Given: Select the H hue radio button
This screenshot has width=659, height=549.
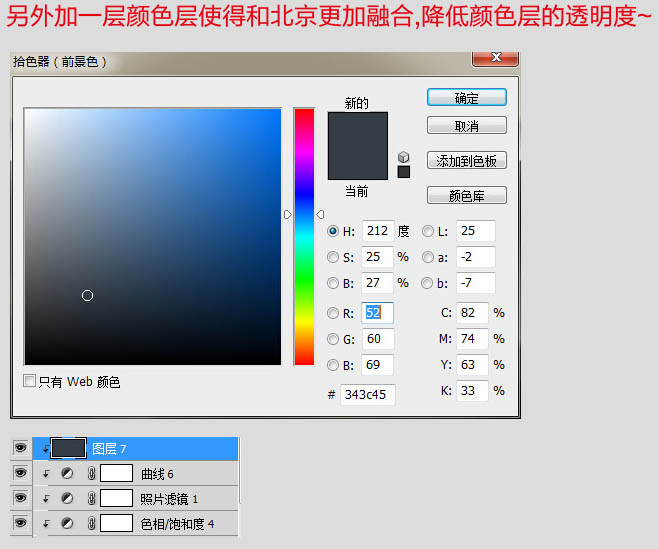Looking at the screenshot, I should point(333,231).
